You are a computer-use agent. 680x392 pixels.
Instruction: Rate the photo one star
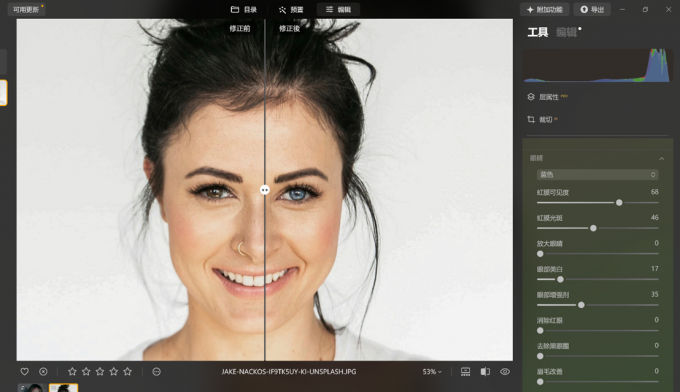pyautogui.click(x=72, y=372)
